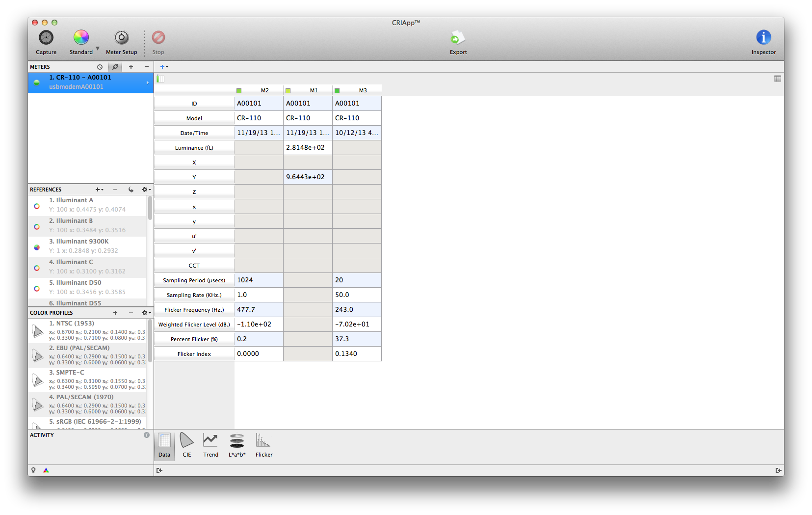
Task: Click M3 Sampling Rate value 50.0
Action: [357, 295]
